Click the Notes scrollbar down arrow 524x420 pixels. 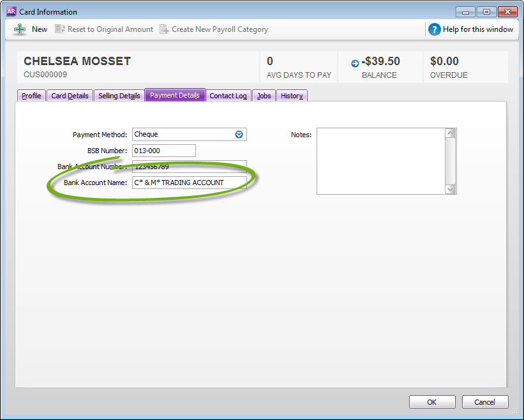point(451,189)
